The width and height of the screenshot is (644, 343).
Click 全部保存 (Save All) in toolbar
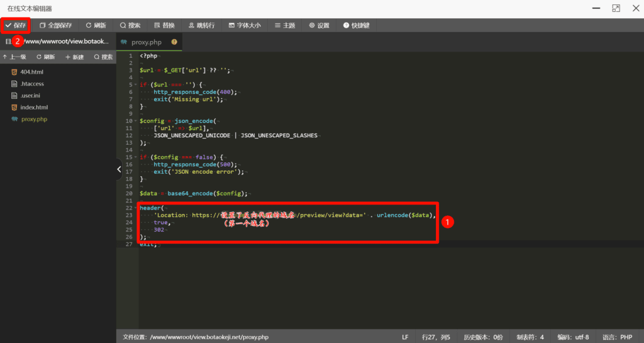click(56, 25)
